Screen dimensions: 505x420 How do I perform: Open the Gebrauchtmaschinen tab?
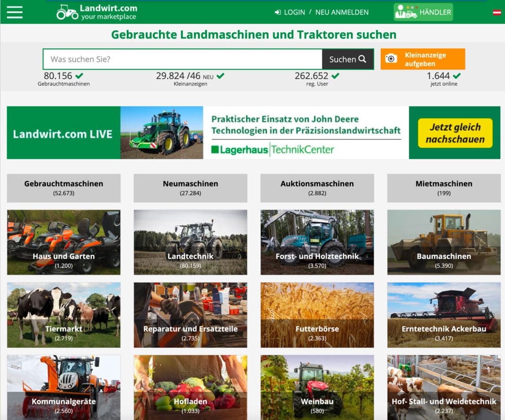[x=63, y=188]
